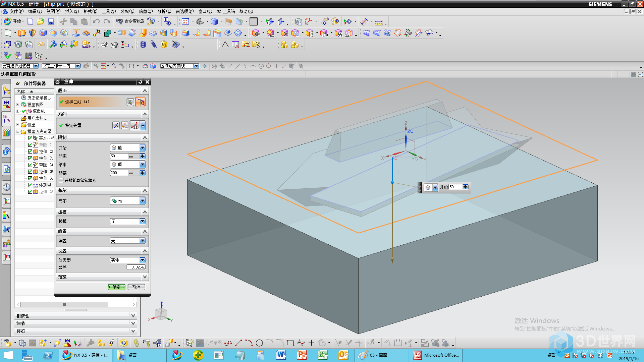Open the 插入(S) menu
The image size is (644, 362).
[72, 11]
